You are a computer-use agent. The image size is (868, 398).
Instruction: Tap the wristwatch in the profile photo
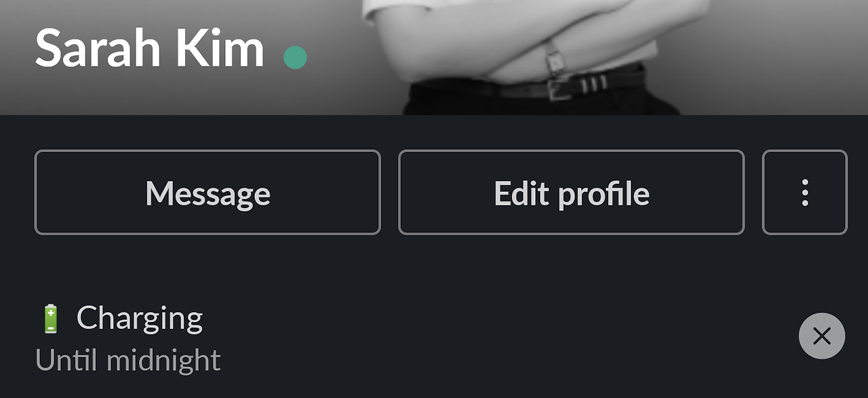coord(555,60)
